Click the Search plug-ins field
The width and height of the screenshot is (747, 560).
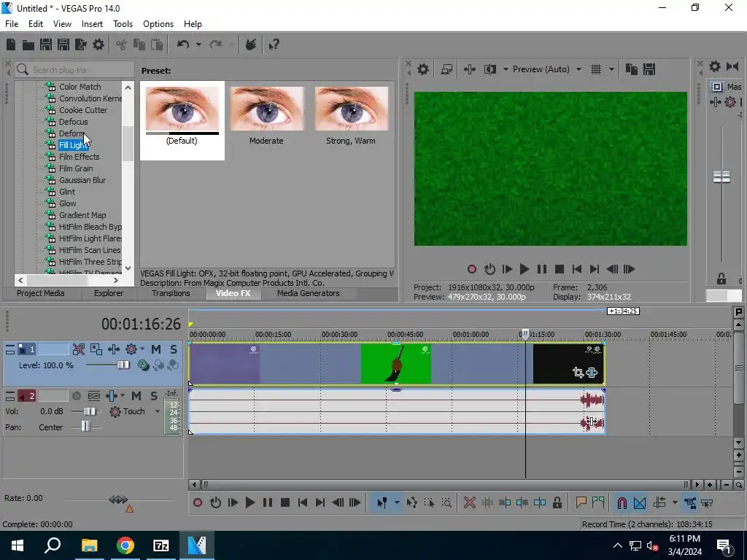point(74,70)
